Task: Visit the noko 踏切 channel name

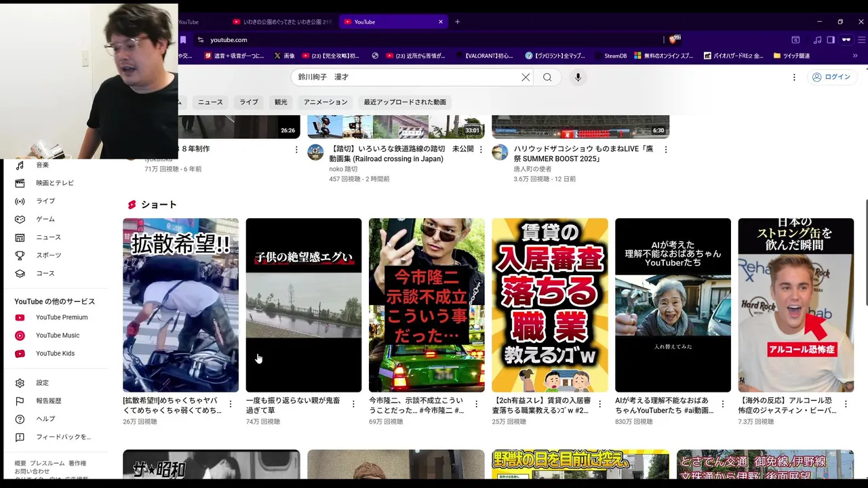Action: tap(343, 169)
